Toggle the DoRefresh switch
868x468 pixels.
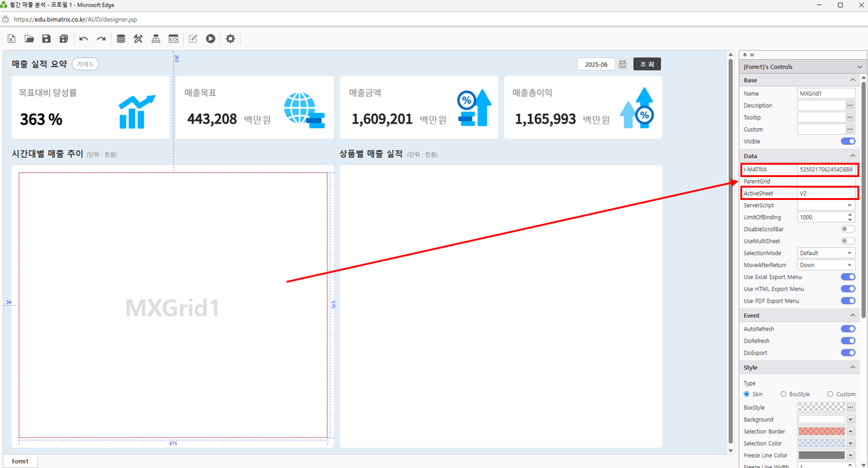click(848, 341)
